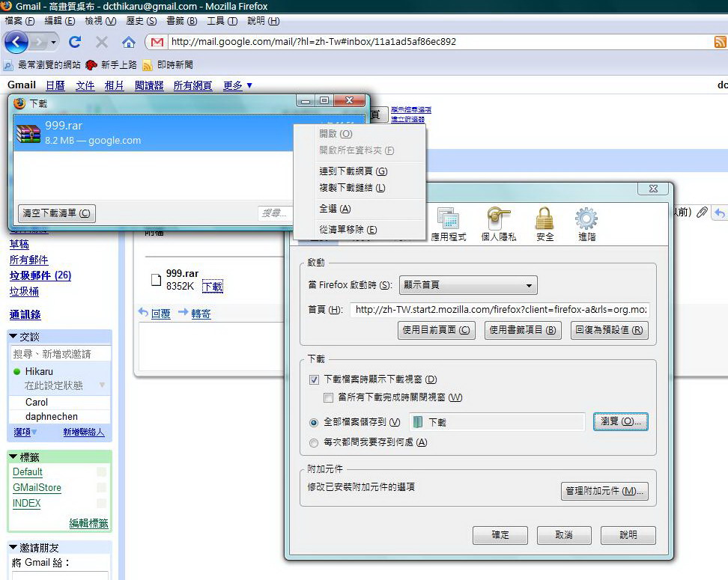Click 回復為預設值 (R) button
The image size is (728, 580).
(x=609, y=330)
